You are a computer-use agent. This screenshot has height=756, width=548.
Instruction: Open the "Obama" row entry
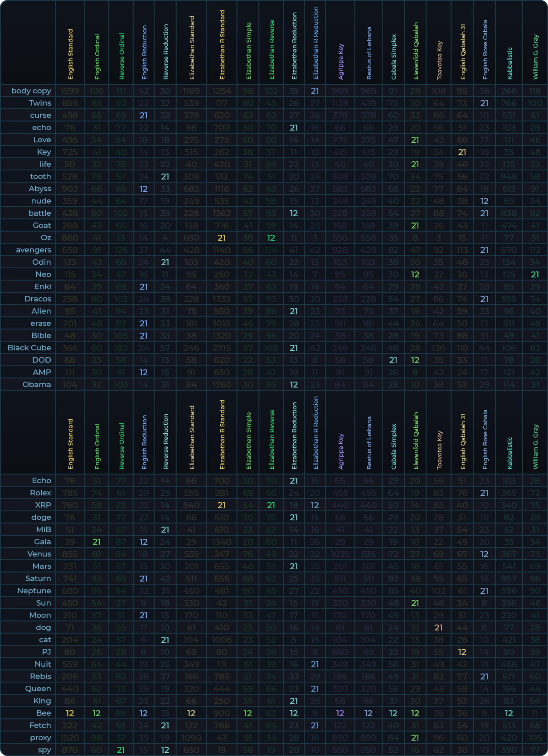coord(37,384)
